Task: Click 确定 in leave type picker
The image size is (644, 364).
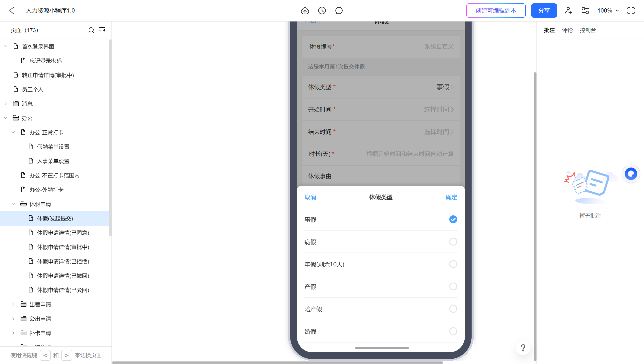Action: tap(451, 197)
